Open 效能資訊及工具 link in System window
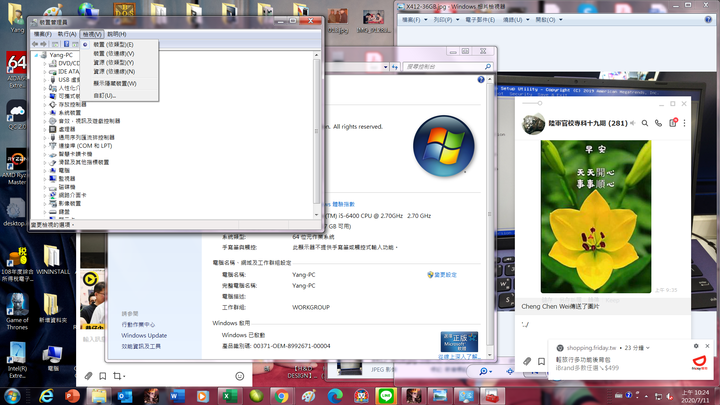 coord(141,347)
